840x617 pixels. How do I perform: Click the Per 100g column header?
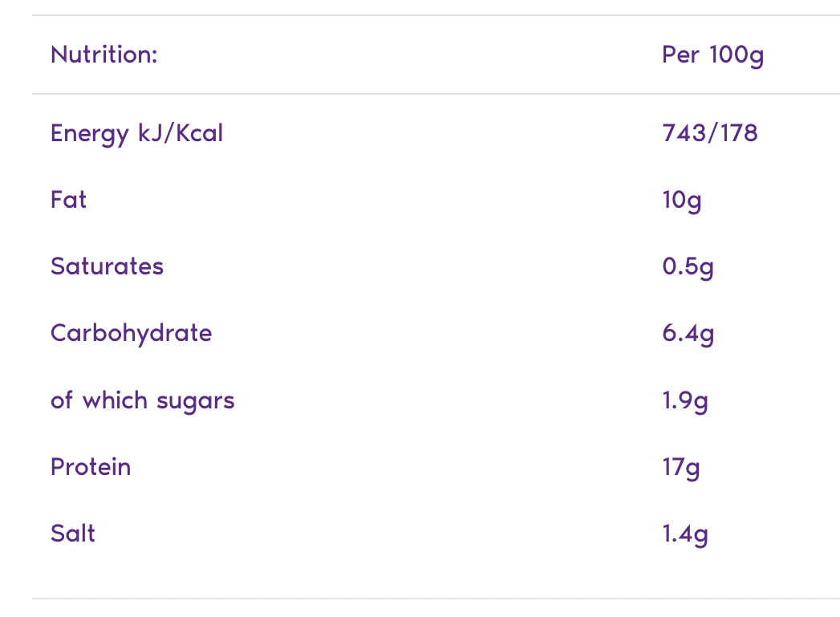pyautogui.click(x=712, y=55)
